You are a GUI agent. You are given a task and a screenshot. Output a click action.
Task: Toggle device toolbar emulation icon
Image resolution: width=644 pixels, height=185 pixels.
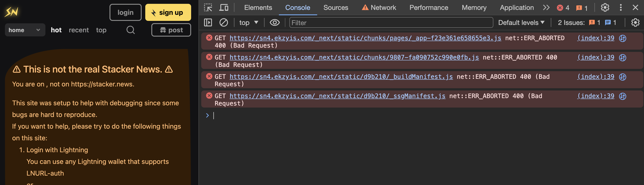(x=224, y=7)
